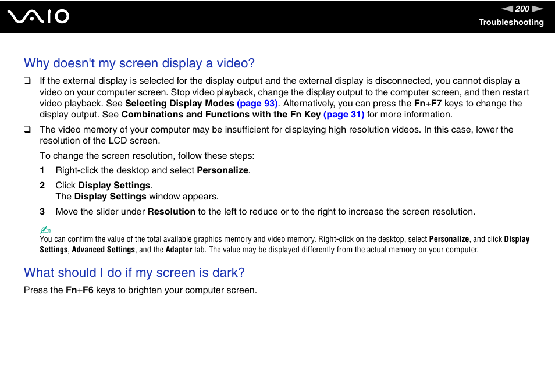Click the Troubleshooting section label

point(511,22)
